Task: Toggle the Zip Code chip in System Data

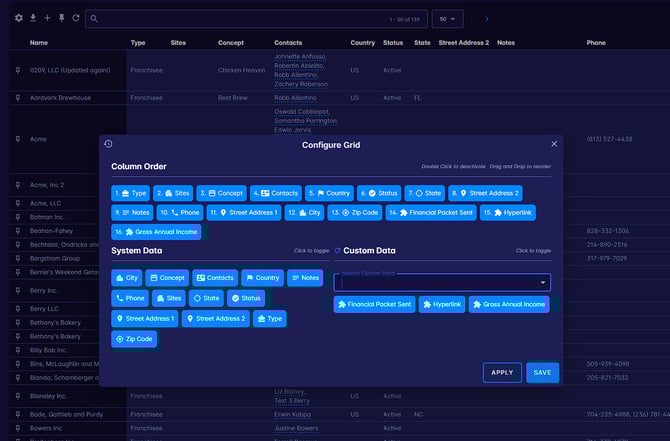Action: 134,339
